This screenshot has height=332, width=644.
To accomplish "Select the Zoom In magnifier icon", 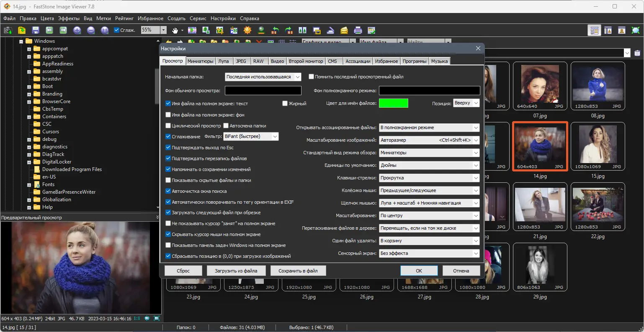I will coord(77,30).
